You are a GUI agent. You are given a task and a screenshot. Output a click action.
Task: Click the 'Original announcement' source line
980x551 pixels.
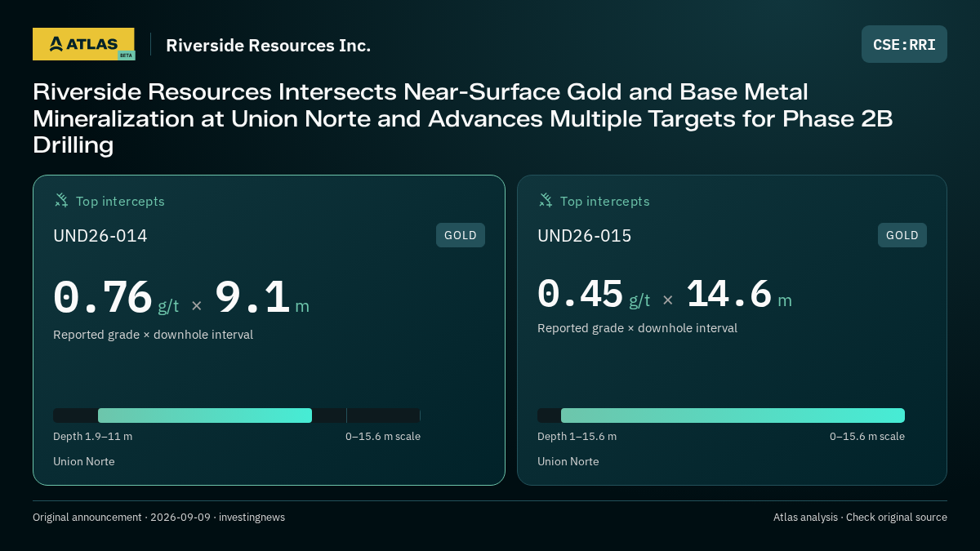[x=158, y=517]
